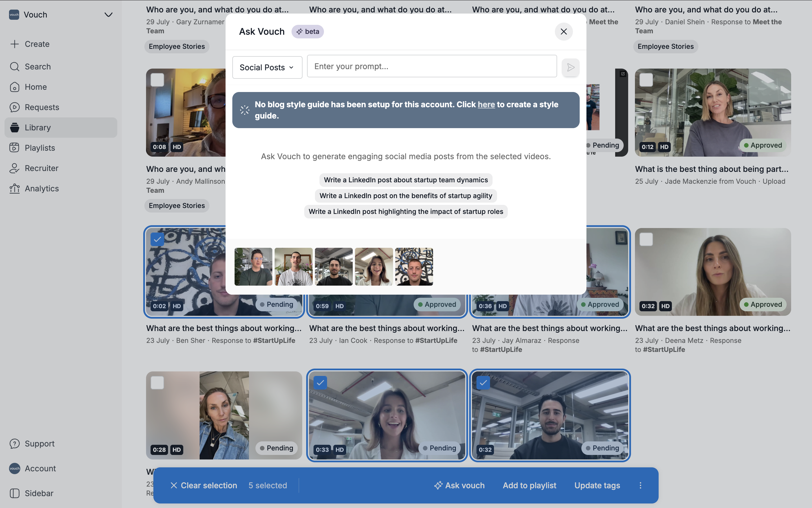Uncheck the 0:33 video checkbox

[320, 383]
